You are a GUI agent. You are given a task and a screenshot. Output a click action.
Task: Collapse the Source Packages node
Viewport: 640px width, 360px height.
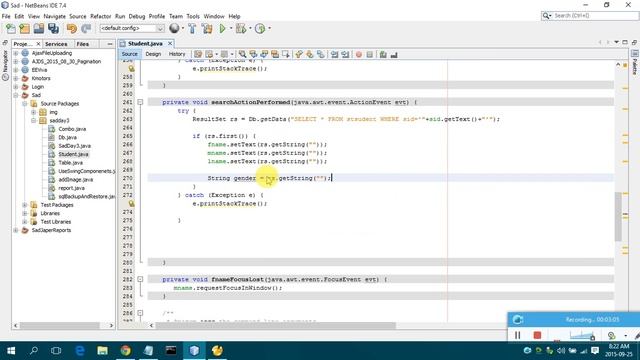[25, 104]
